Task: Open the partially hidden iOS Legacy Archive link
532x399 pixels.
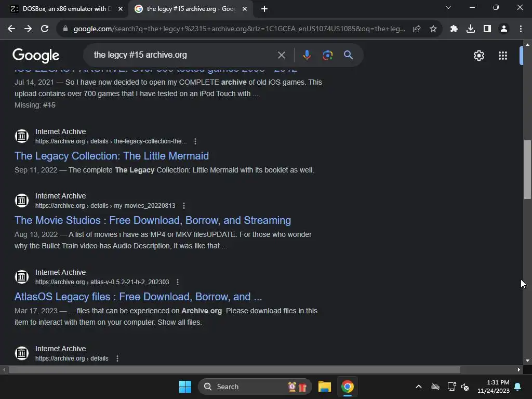Action: (x=156, y=70)
